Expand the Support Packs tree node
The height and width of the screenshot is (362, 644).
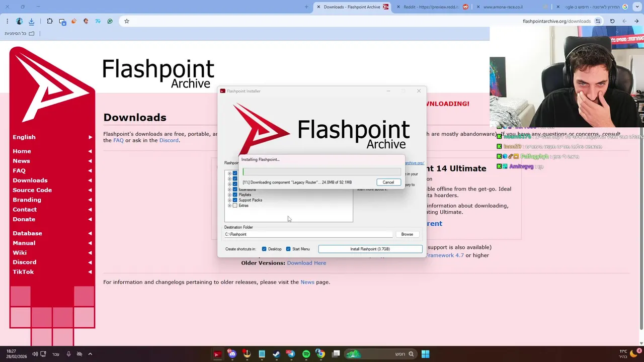pos(229,200)
